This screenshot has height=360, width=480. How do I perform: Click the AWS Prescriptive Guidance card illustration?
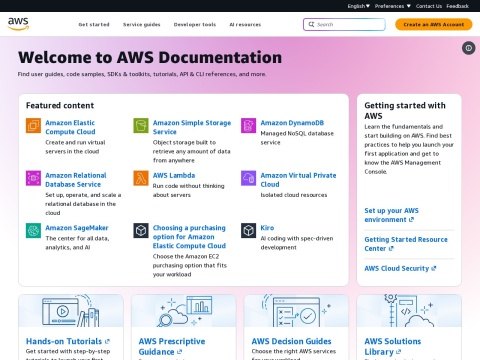184,311
